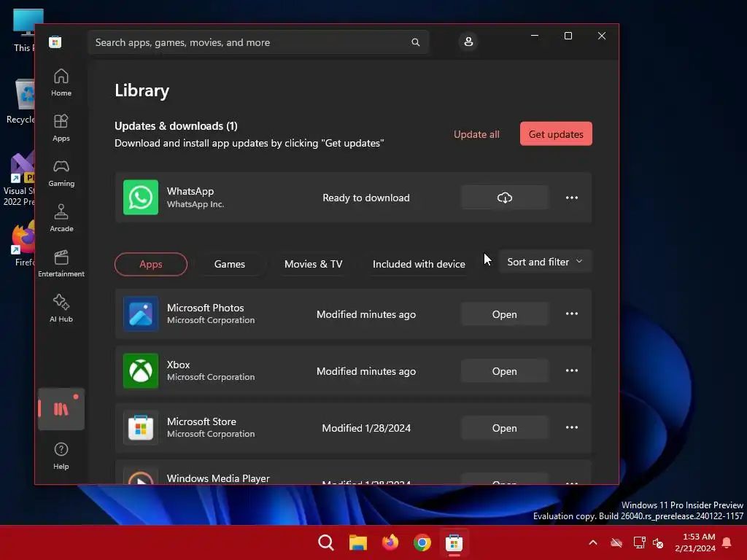Expand Sort and filter dropdown
Viewport: 747px width, 560px height.
[545, 262]
